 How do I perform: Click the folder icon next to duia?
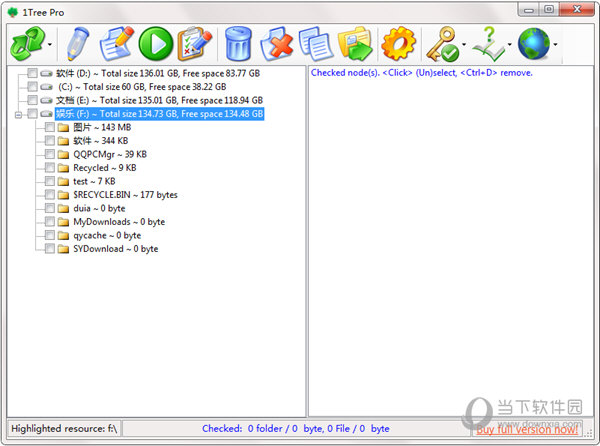pyautogui.click(x=63, y=208)
